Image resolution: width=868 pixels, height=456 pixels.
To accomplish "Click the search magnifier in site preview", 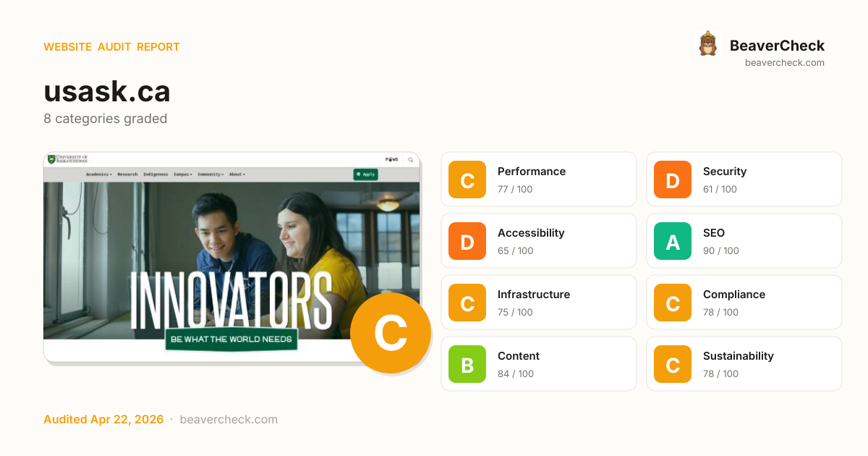I will (410, 159).
